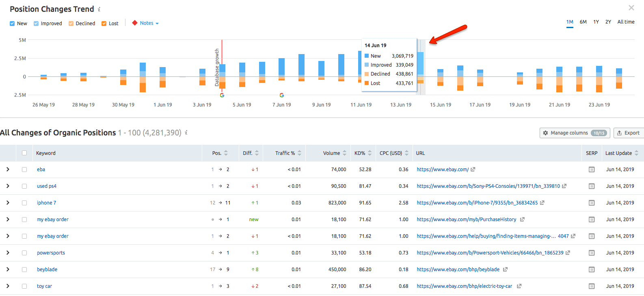Switch to 2Y time range
This screenshot has width=644, height=296.
608,22
